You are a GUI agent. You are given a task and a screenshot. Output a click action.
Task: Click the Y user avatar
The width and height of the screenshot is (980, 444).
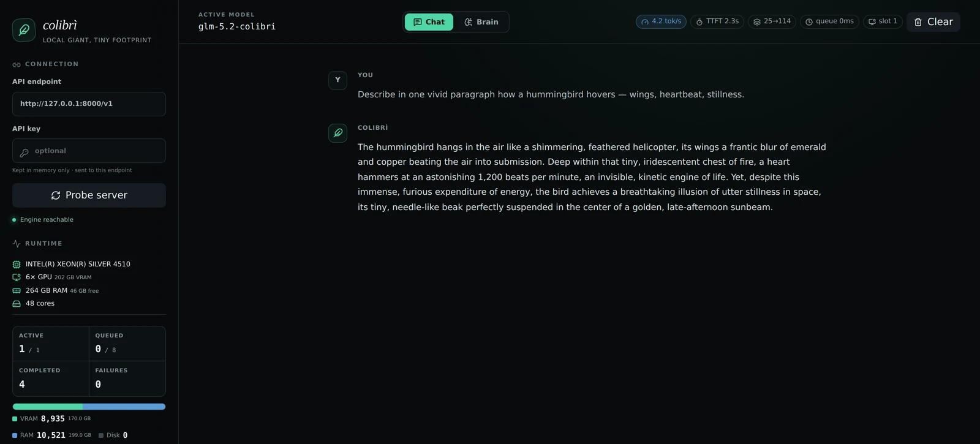[x=337, y=80]
